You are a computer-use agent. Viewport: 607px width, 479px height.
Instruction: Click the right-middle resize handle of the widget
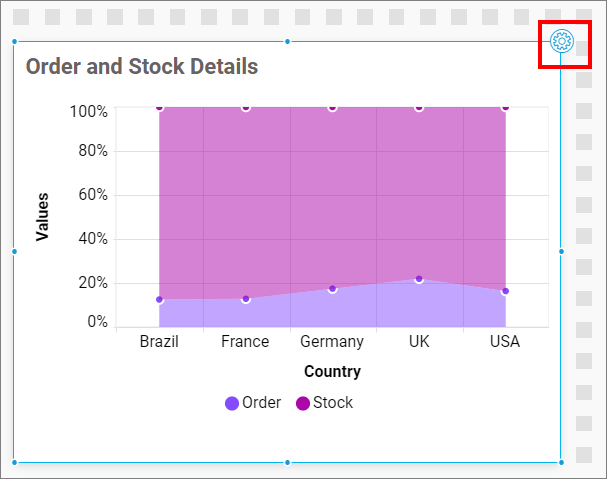click(x=560, y=251)
